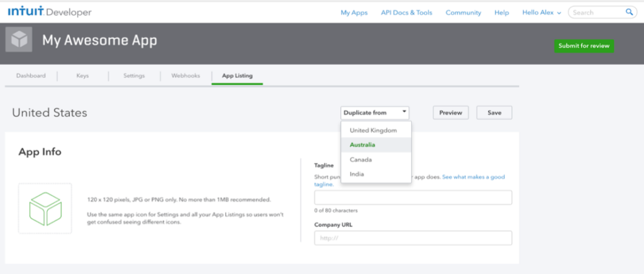644x274 pixels.
Task: Expand the Hello Alex account menu
Action: pos(541,13)
